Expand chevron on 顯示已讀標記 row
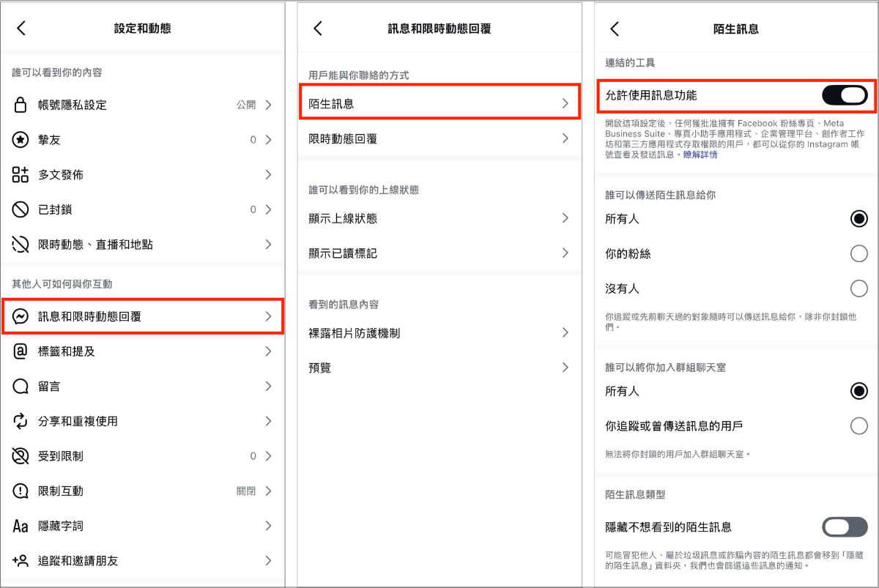Viewport: 879px width, 588px height. 565,253
